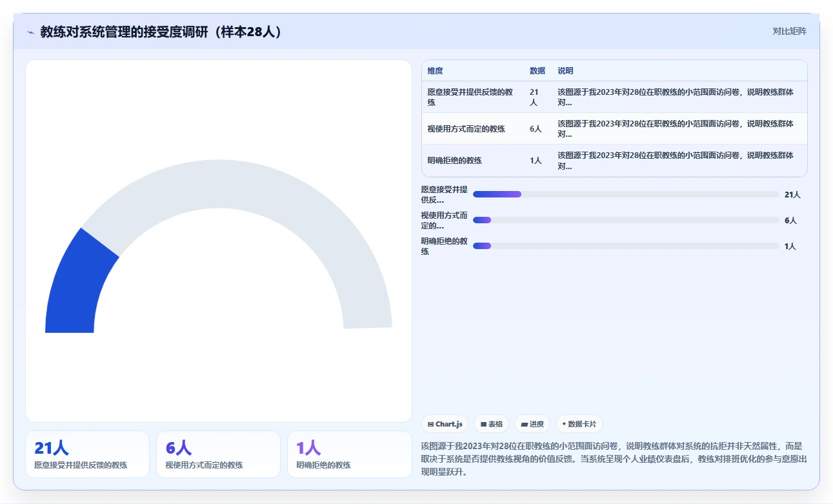Viewport: 833px width, 504px height.
Task: Open the 21人 data card
Action: tap(87, 454)
